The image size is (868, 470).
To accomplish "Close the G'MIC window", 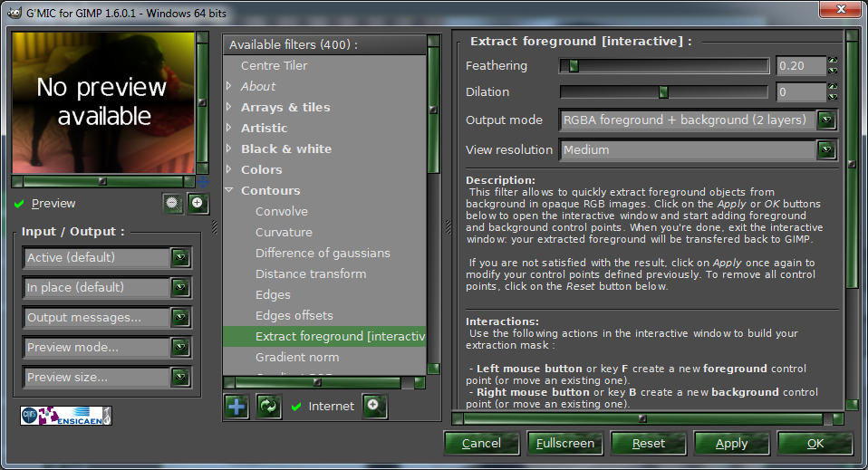I will coord(840,9).
